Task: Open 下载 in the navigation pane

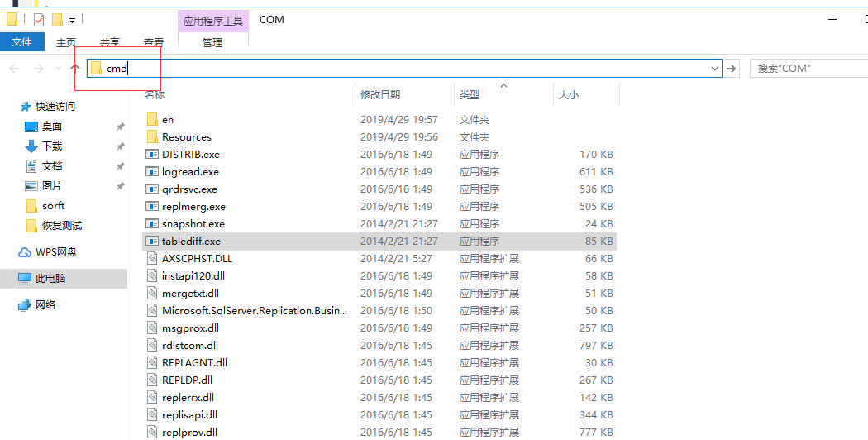Action: coord(52,146)
